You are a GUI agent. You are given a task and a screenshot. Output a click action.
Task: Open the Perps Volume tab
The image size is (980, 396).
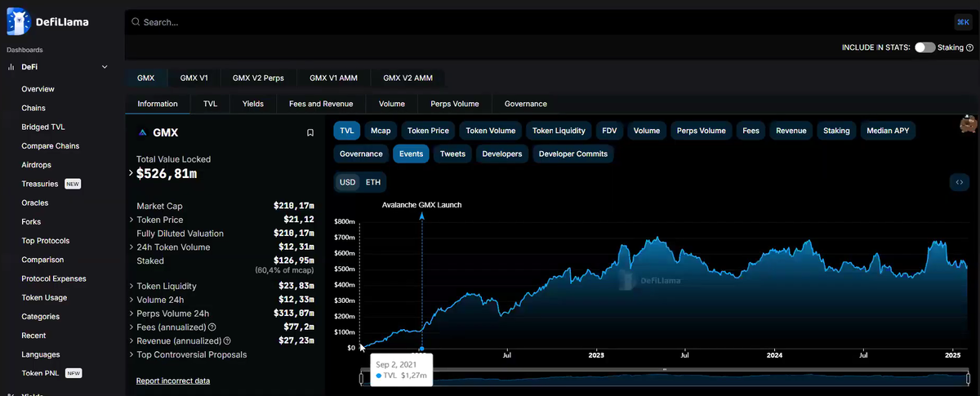455,104
